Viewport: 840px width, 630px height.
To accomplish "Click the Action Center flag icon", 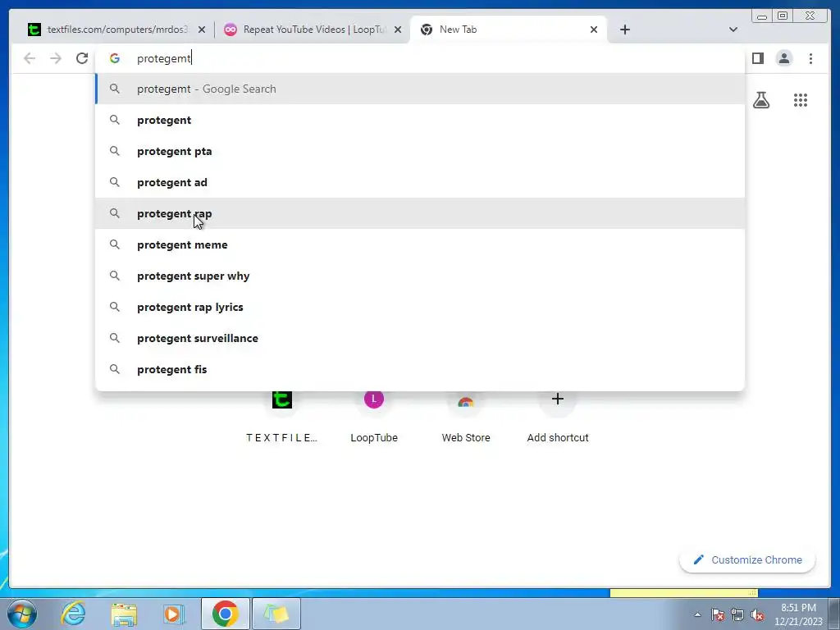I will coord(718,614).
